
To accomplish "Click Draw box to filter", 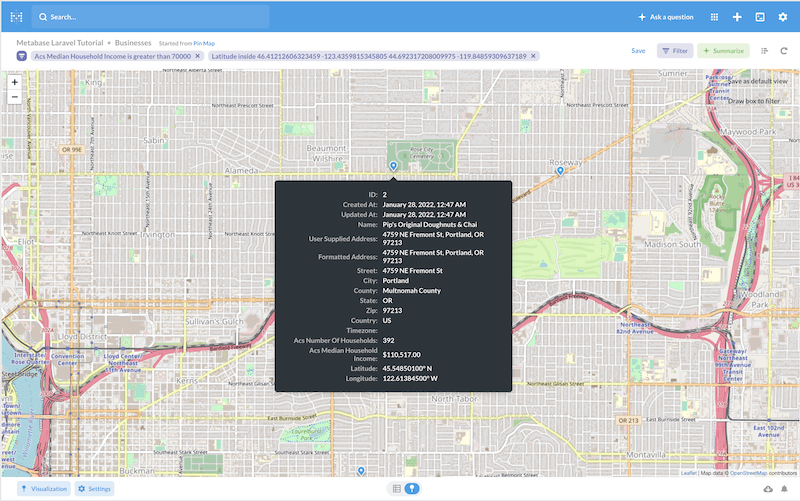I will point(754,101).
